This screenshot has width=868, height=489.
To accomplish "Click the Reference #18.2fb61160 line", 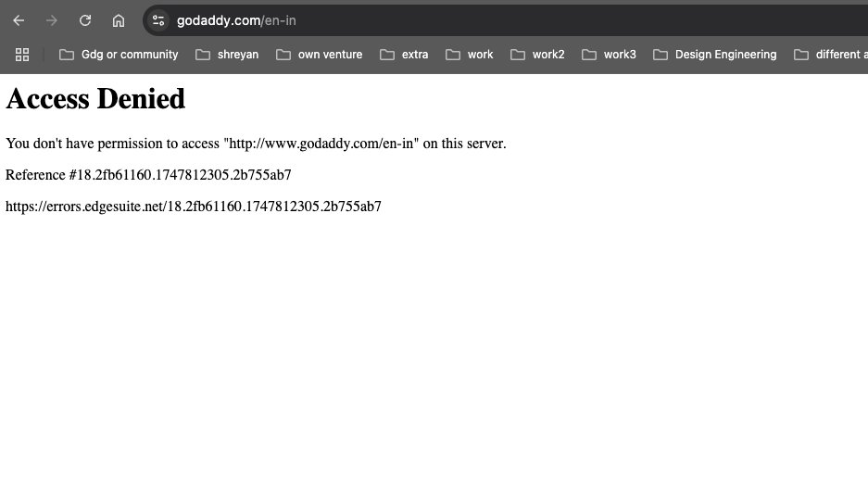I will coord(148,175).
